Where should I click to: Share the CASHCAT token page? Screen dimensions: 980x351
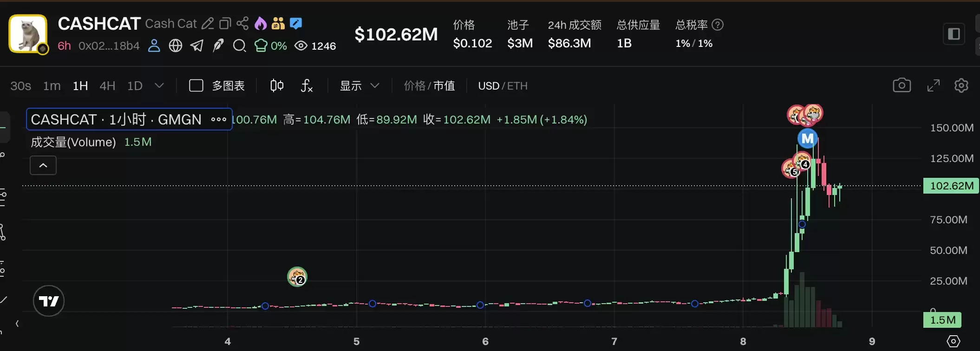(242, 23)
